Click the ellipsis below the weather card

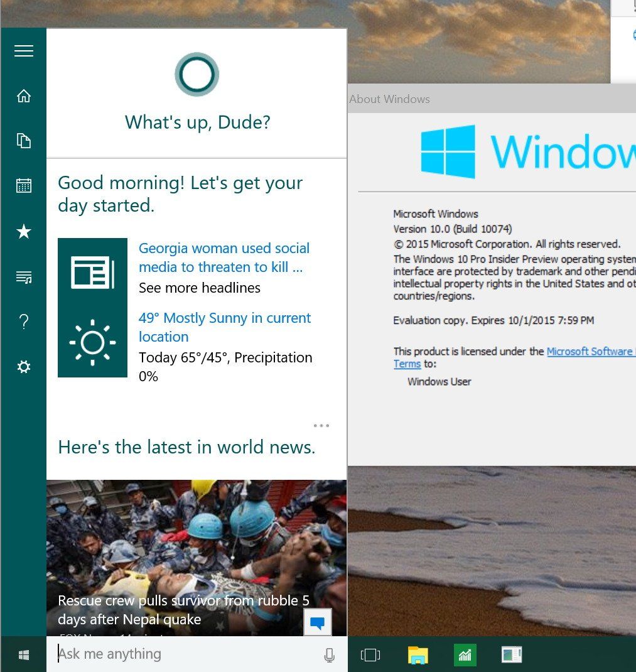pyautogui.click(x=321, y=425)
